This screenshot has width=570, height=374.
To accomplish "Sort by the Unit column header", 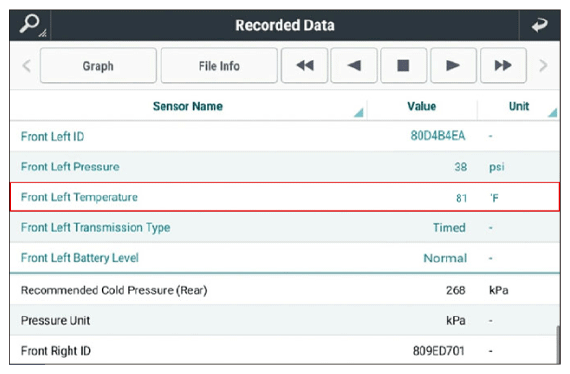I will pyautogui.click(x=519, y=106).
